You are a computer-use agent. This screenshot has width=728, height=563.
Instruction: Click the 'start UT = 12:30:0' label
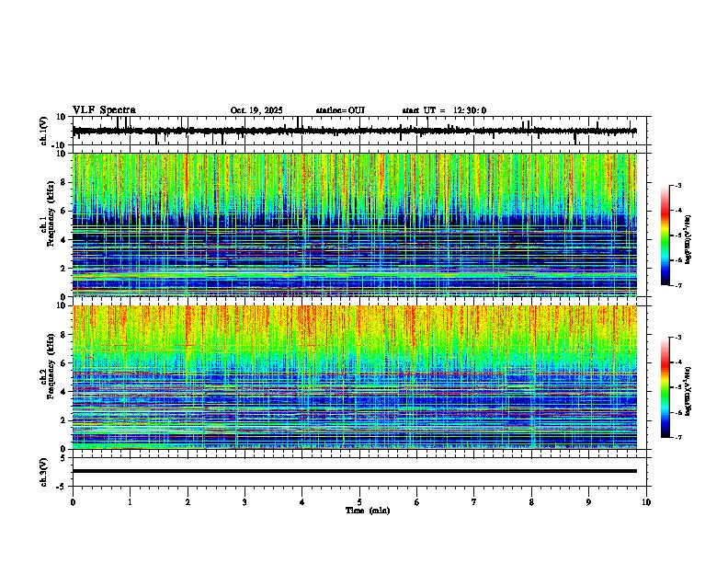(x=444, y=110)
